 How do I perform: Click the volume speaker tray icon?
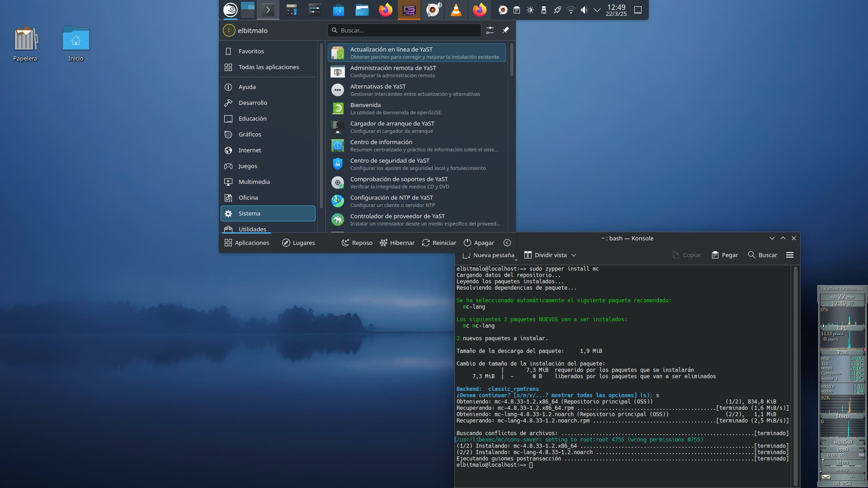point(584,10)
